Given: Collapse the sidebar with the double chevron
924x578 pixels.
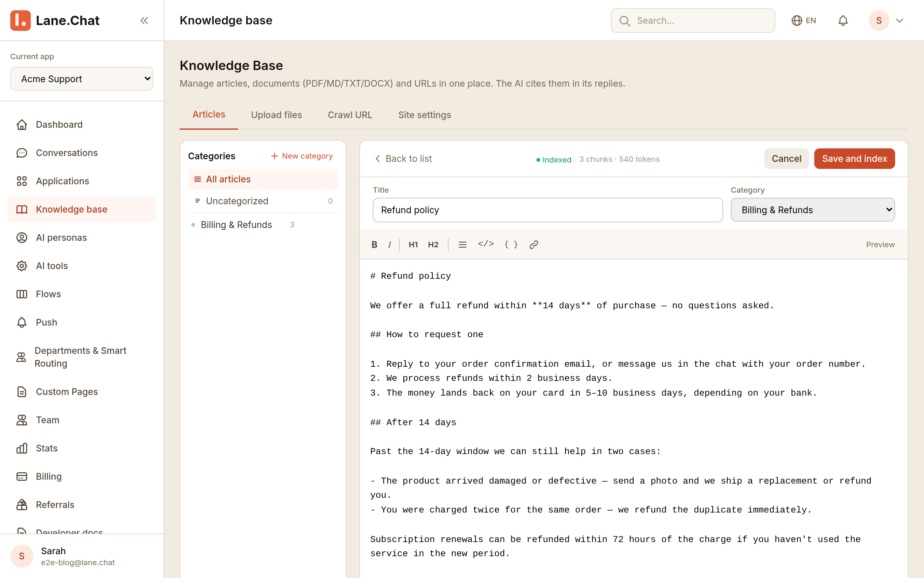Looking at the screenshot, I should click(x=144, y=21).
